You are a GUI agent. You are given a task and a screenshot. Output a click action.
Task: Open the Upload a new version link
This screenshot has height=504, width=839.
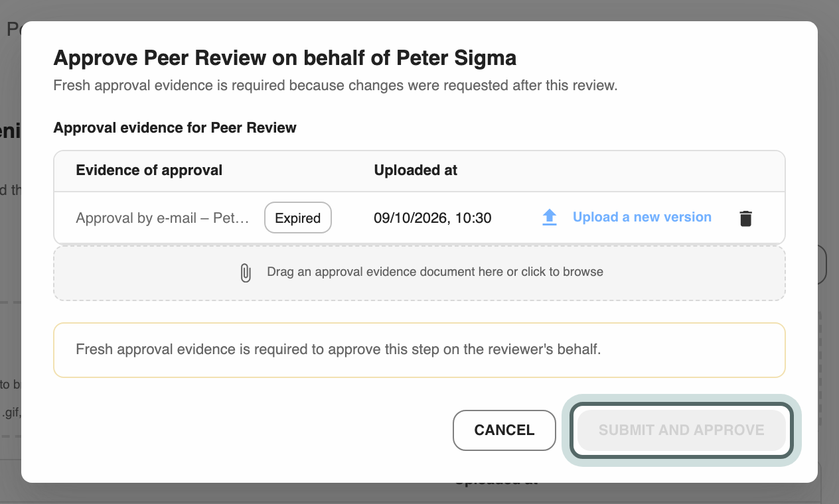[642, 218]
